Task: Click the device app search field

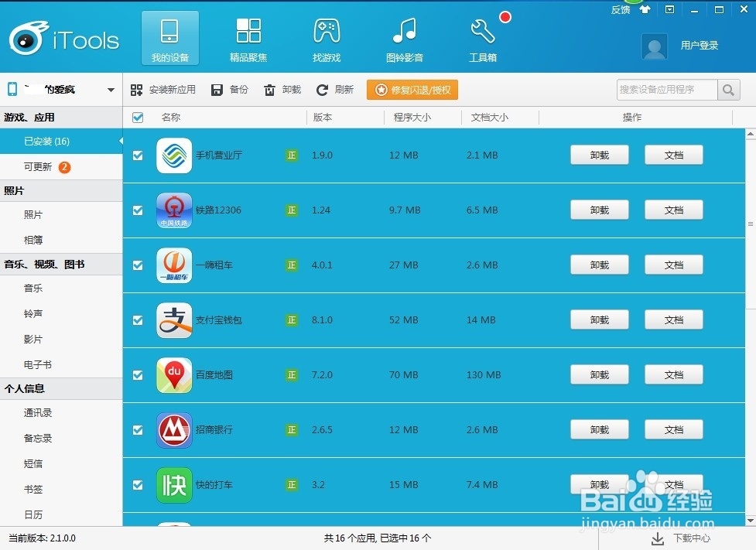Action: point(667,89)
